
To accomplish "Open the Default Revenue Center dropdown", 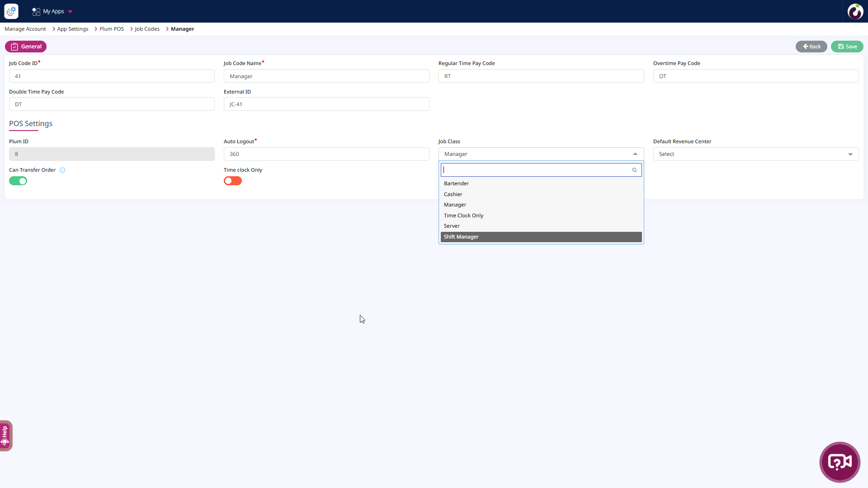I will (x=755, y=154).
